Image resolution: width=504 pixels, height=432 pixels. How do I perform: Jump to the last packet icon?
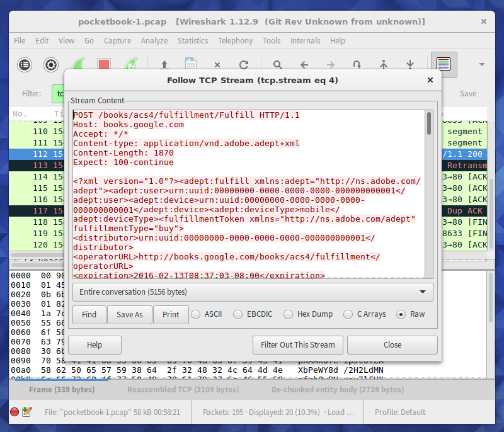coord(410,65)
